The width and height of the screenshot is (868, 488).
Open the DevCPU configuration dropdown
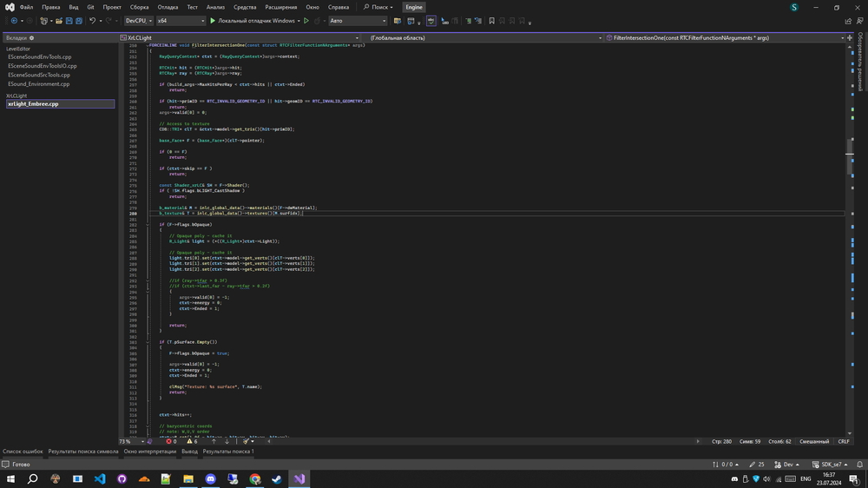(x=138, y=20)
